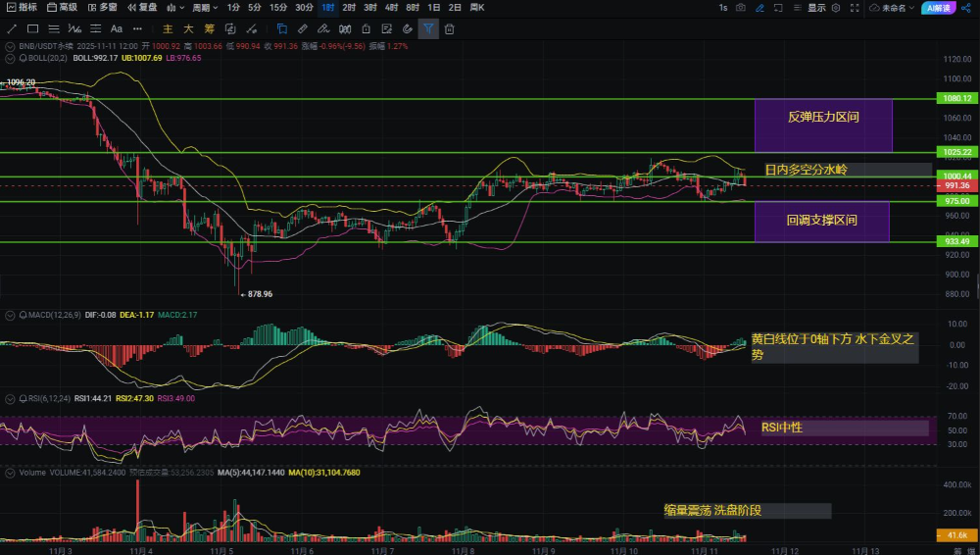
Task: Open more drawing tools ellipsis
Action: point(137,28)
